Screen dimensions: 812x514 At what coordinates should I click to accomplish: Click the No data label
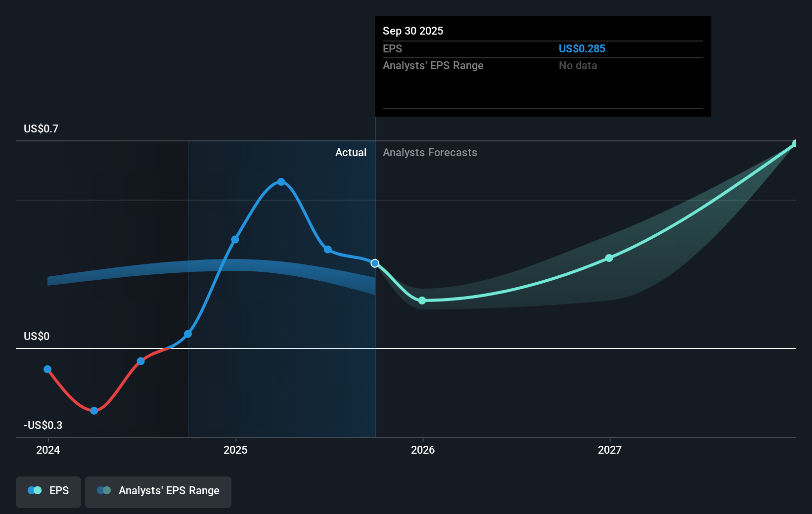click(578, 65)
